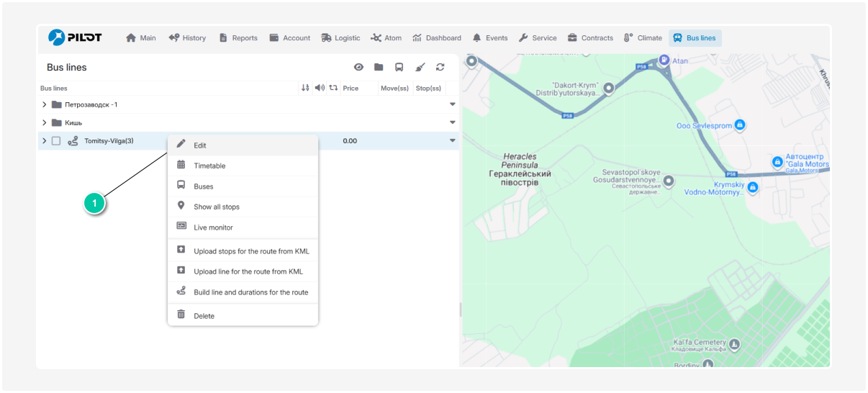This screenshot has width=868, height=393.
Task: Expand the Кишь folder
Action: [x=45, y=122]
